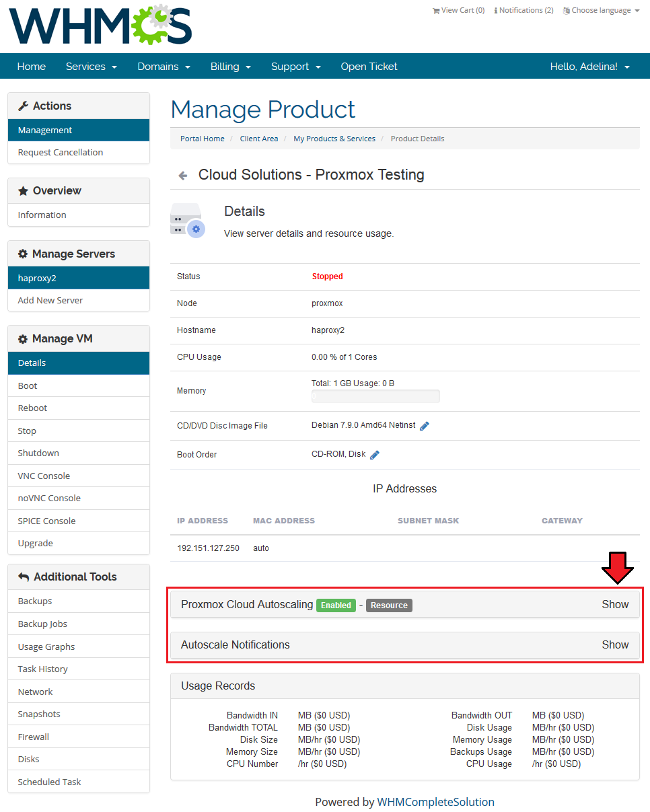Screen dimensions: 650x812
Task: Open SPICE Console
Action: (79, 521)
